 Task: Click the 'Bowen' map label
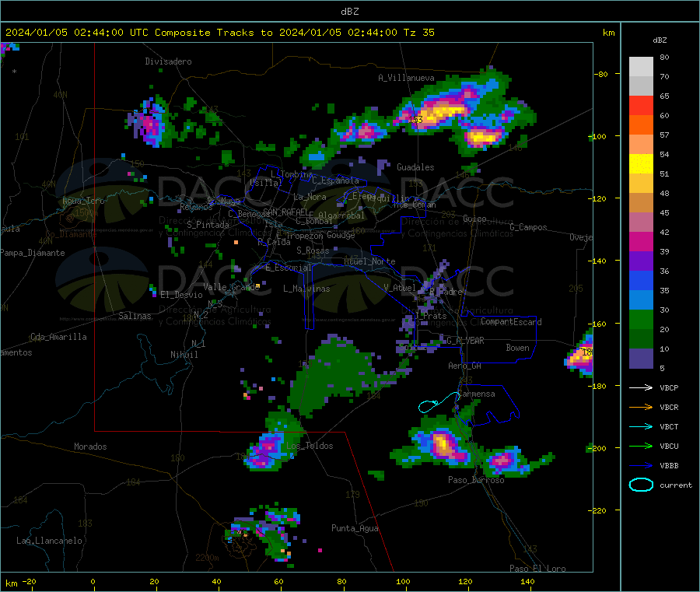pyautogui.click(x=517, y=348)
